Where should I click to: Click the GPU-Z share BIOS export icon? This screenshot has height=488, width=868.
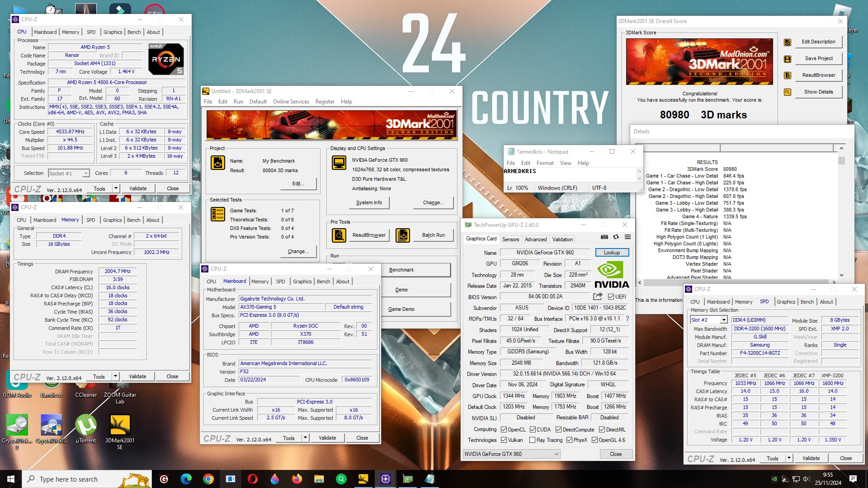click(x=598, y=296)
